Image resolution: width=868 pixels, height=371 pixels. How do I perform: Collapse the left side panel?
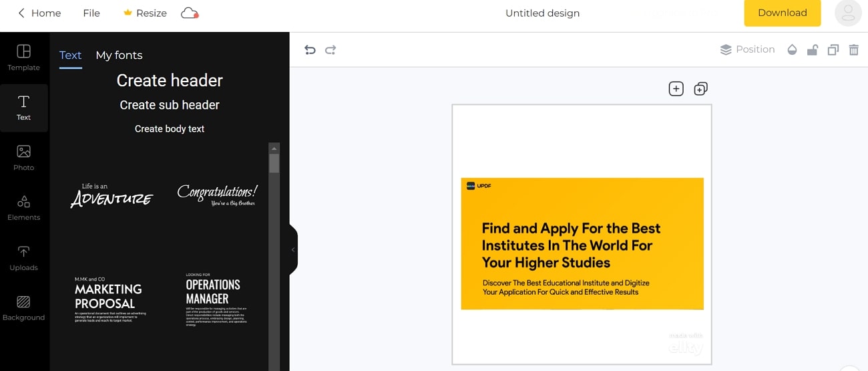(292, 249)
